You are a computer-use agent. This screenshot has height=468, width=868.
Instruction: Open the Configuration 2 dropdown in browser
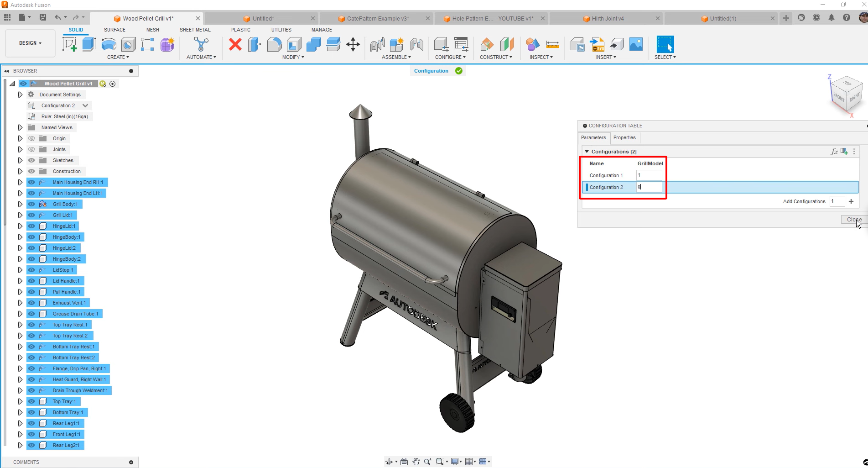[x=85, y=105]
